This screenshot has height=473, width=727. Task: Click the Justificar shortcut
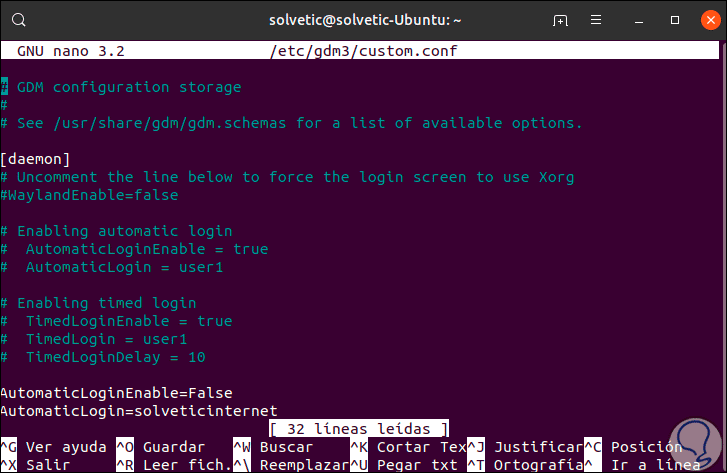coord(538,447)
